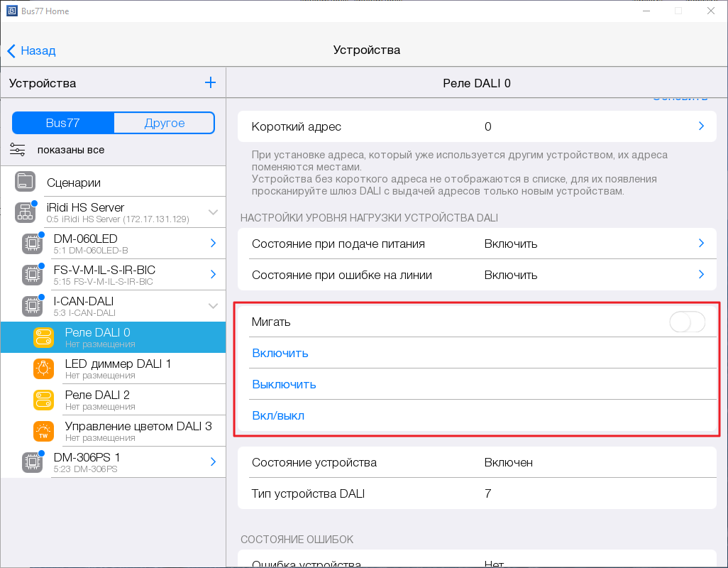This screenshot has width=728, height=568.
Task: Click the LED диммер DALI 1 bulb icon
Action: [43, 368]
